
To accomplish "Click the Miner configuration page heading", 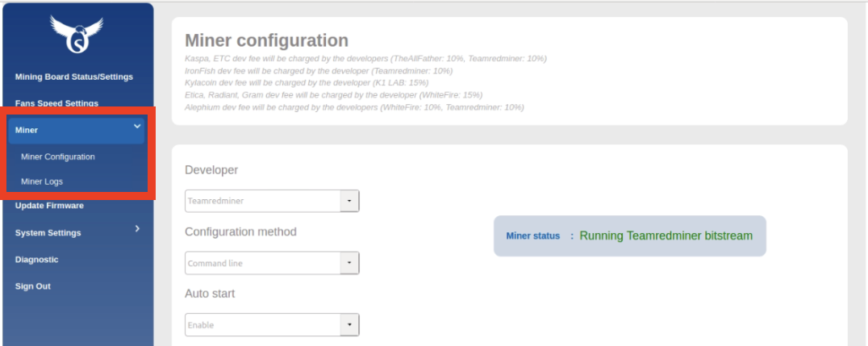I will pos(266,40).
